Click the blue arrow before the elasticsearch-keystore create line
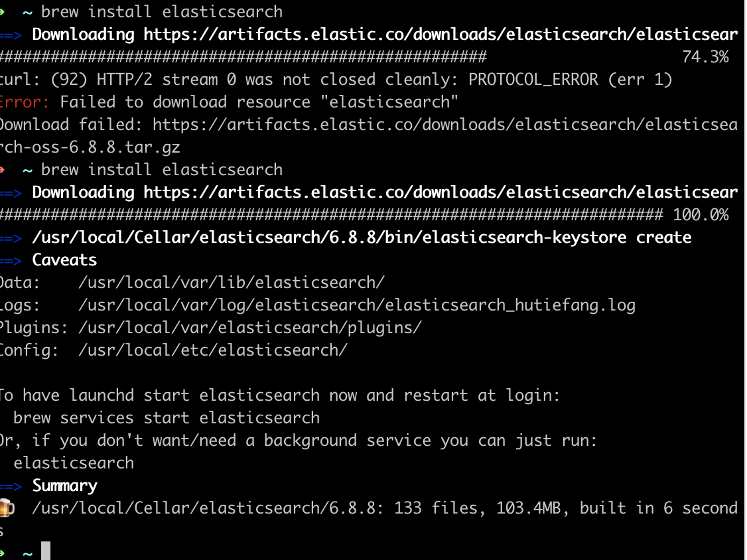Screen dimensions: 747x560 11,238
